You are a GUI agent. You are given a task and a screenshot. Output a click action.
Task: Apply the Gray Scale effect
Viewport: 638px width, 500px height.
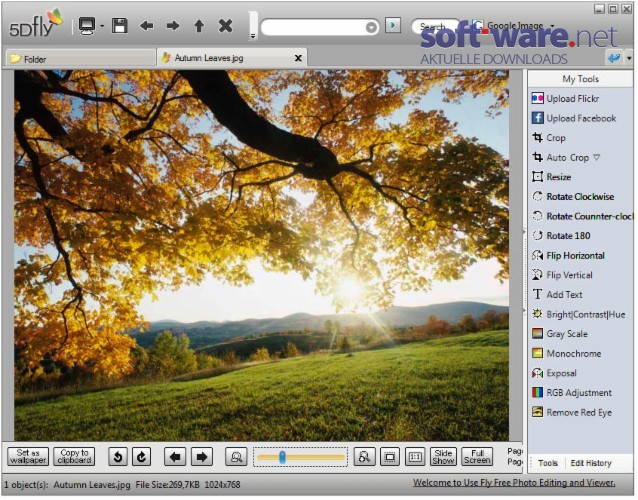point(560,334)
